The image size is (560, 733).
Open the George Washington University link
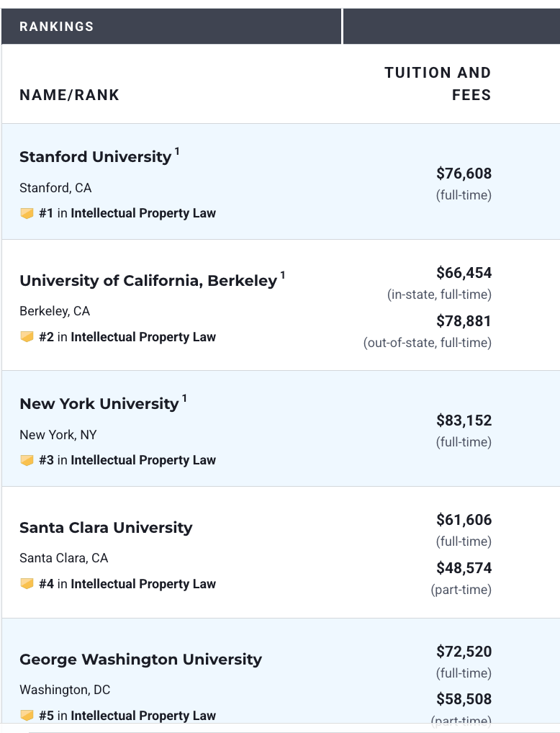click(140, 660)
